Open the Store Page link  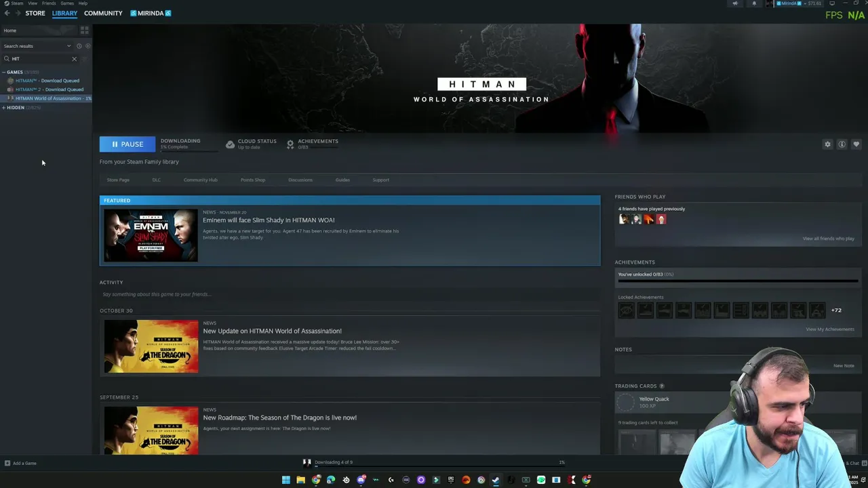pyautogui.click(x=118, y=180)
